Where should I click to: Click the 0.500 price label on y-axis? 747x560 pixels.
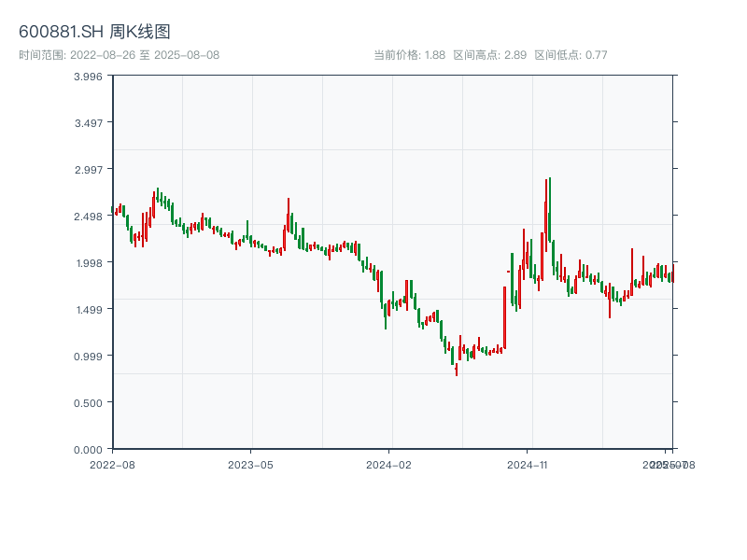point(88,403)
